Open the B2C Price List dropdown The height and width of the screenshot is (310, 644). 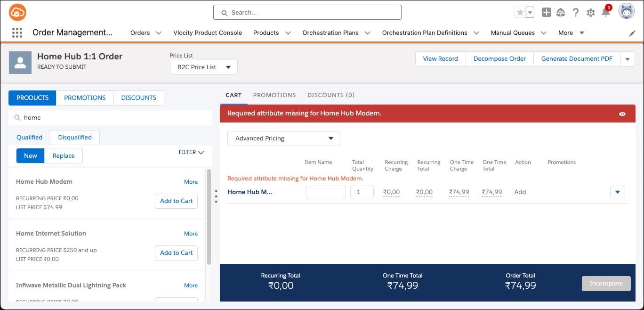coord(204,67)
